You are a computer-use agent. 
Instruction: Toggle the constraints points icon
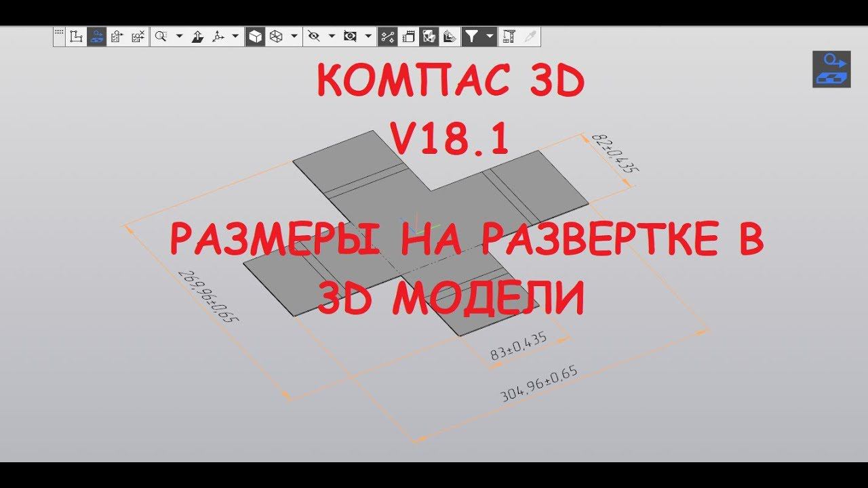387,37
